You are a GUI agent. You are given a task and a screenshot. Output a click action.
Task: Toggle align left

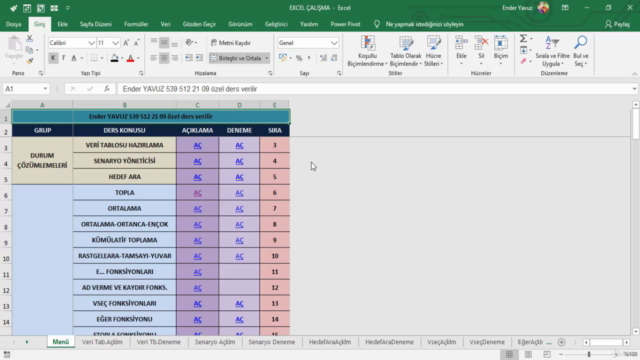pyautogui.click(x=153, y=58)
